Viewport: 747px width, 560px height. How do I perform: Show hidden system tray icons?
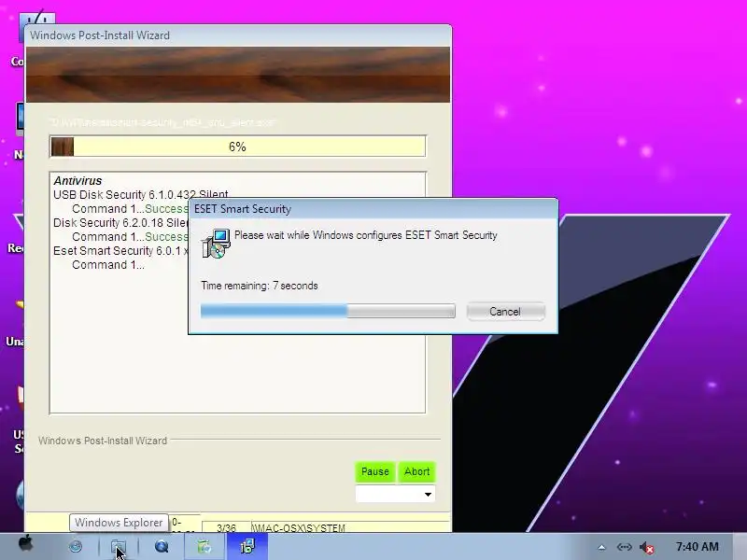pos(601,547)
